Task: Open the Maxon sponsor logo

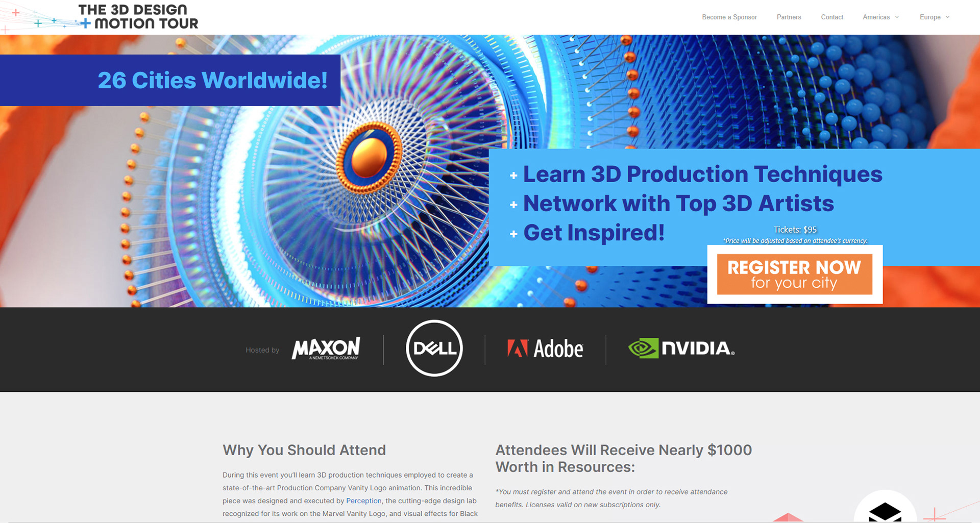Action: pyautogui.click(x=326, y=348)
